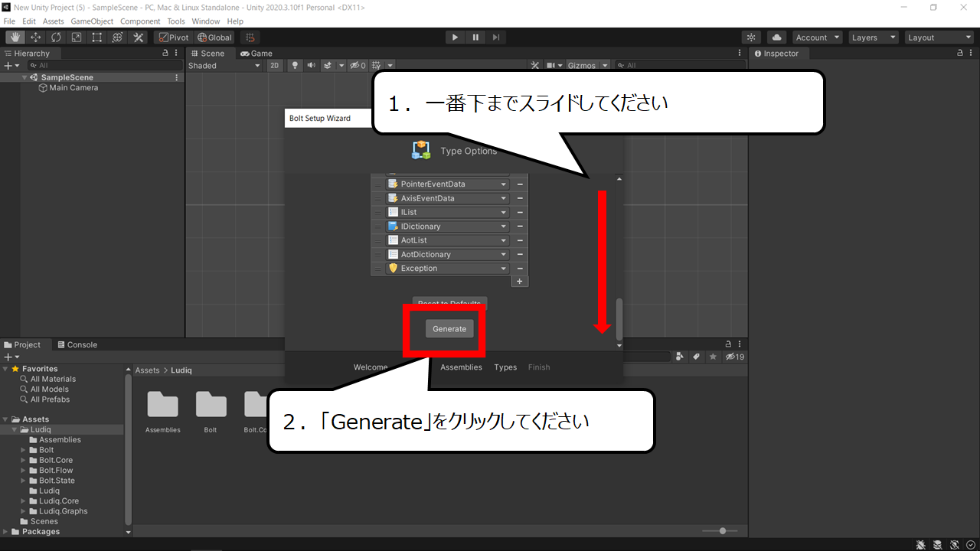
Task: Click Hierarchy create plus button
Action: 11,66
